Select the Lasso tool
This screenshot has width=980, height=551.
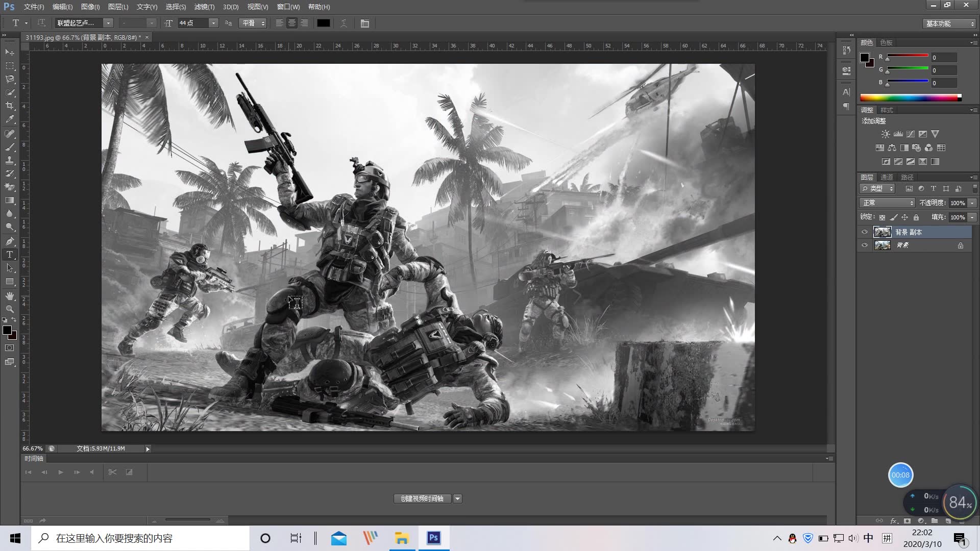[10, 79]
